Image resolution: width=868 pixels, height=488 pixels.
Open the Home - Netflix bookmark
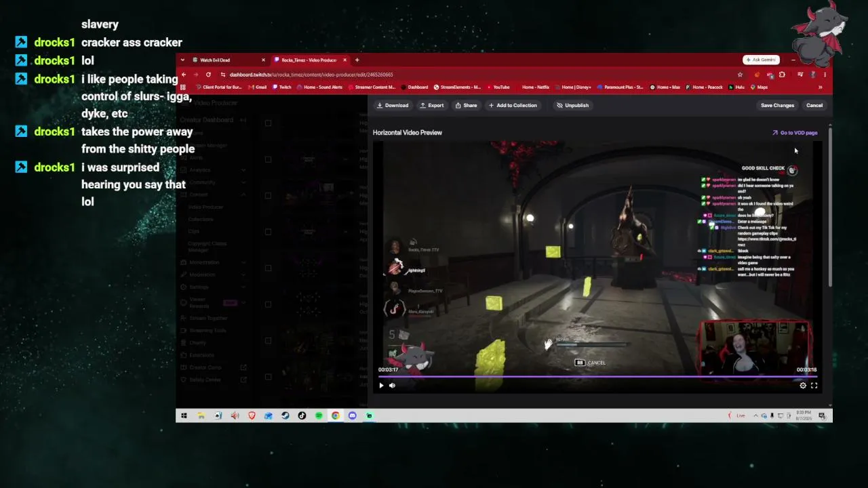(x=532, y=87)
